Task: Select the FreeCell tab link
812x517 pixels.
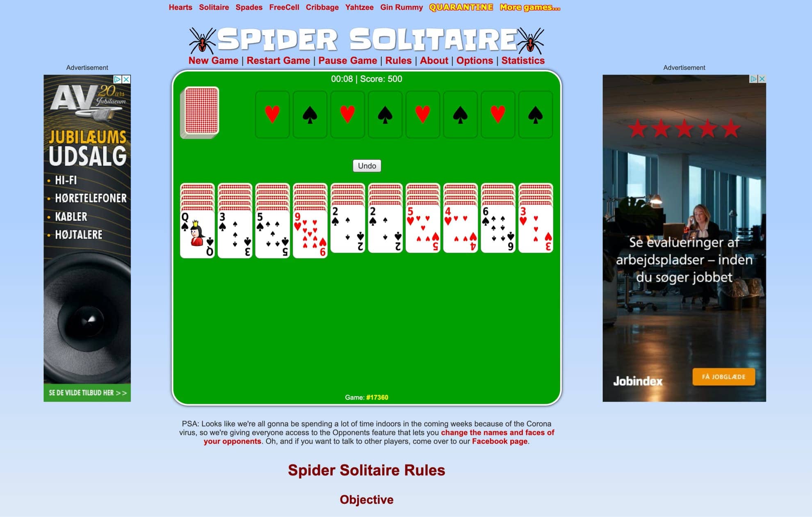Action: (283, 7)
